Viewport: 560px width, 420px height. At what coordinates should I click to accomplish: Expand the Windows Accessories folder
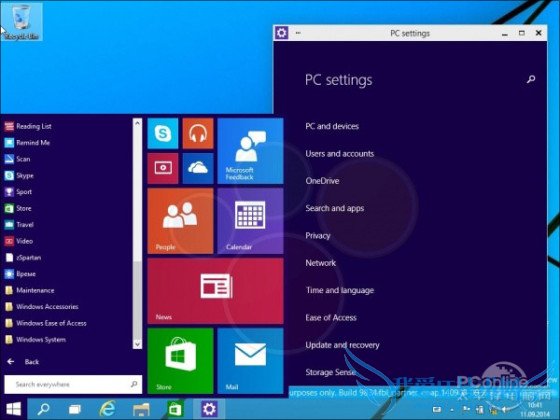pyautogui.click(x=42, y=307)
